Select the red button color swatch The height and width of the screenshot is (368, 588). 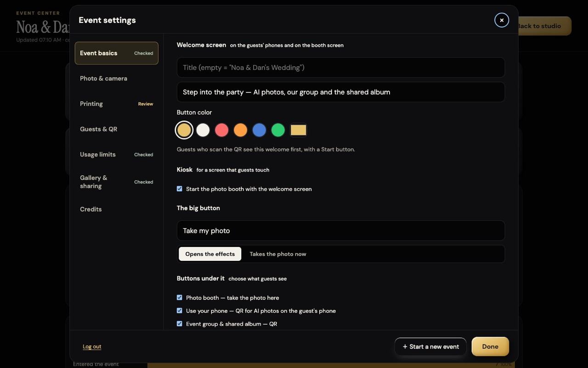pos(222,130)
